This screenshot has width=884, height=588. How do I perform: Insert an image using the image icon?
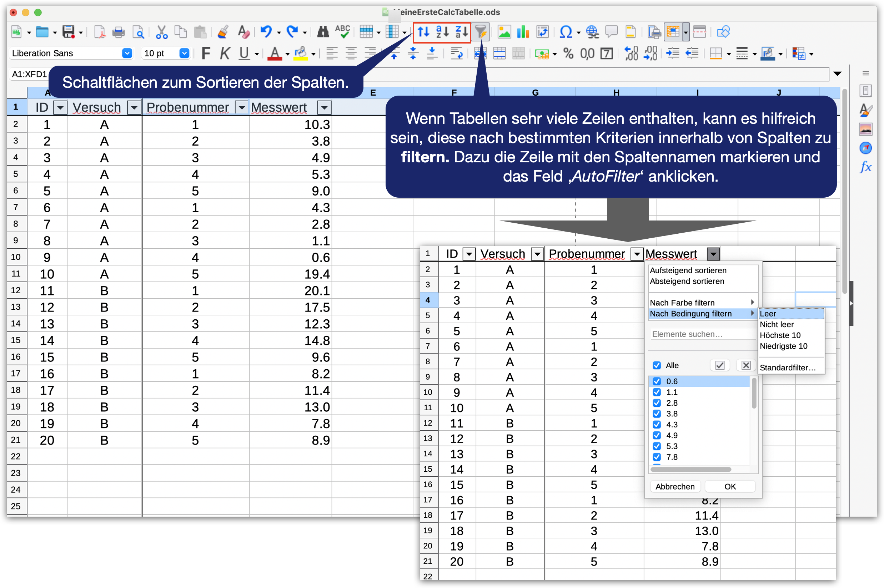point(504,32)
